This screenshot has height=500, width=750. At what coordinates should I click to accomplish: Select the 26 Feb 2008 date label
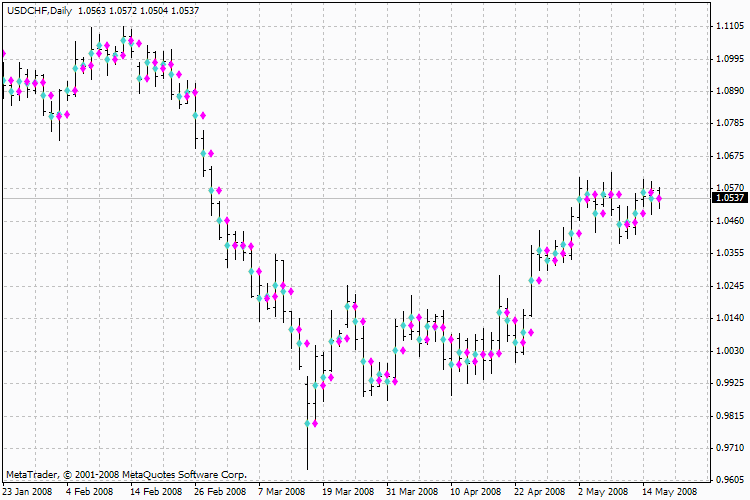221,491
